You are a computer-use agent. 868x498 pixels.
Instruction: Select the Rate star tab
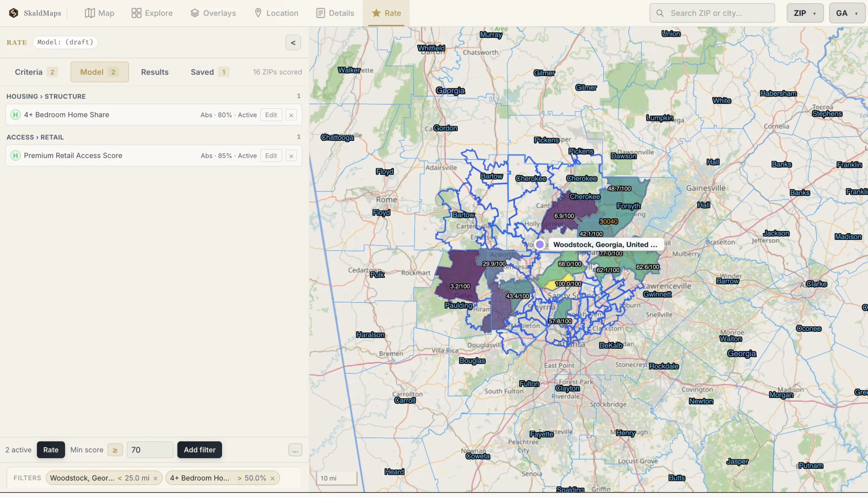click(x=386, y=13)
